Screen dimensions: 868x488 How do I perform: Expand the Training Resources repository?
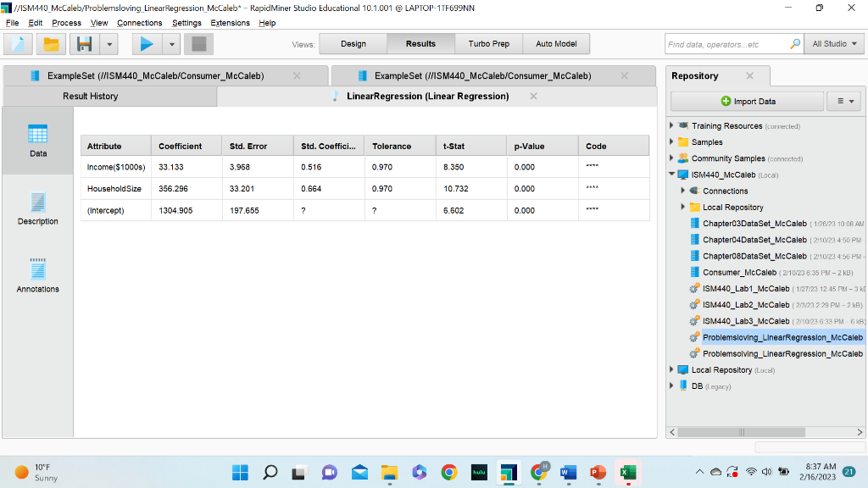pyautogui.click(x=671, y=125)
